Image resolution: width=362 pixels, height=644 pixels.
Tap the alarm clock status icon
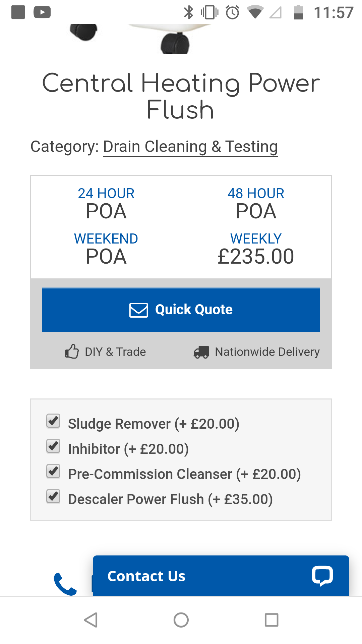[x=232, y=12]
